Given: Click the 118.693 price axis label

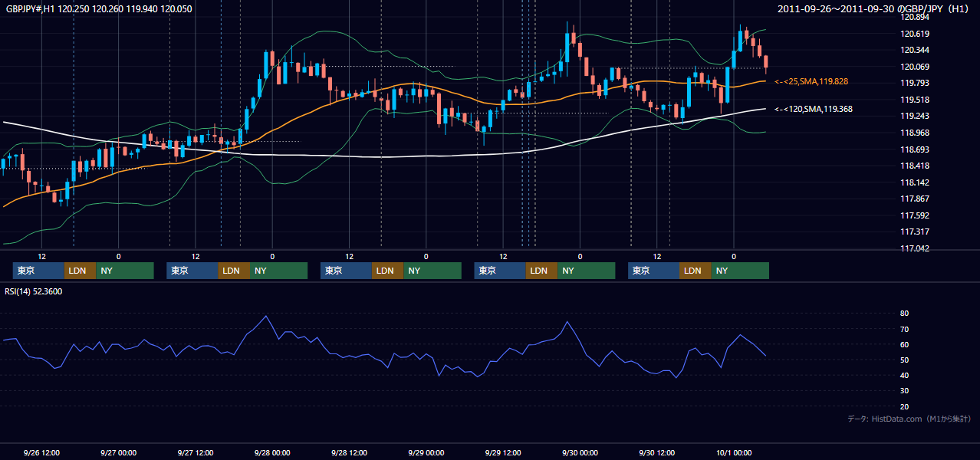Looking at the screenshot, I should 914,149.
